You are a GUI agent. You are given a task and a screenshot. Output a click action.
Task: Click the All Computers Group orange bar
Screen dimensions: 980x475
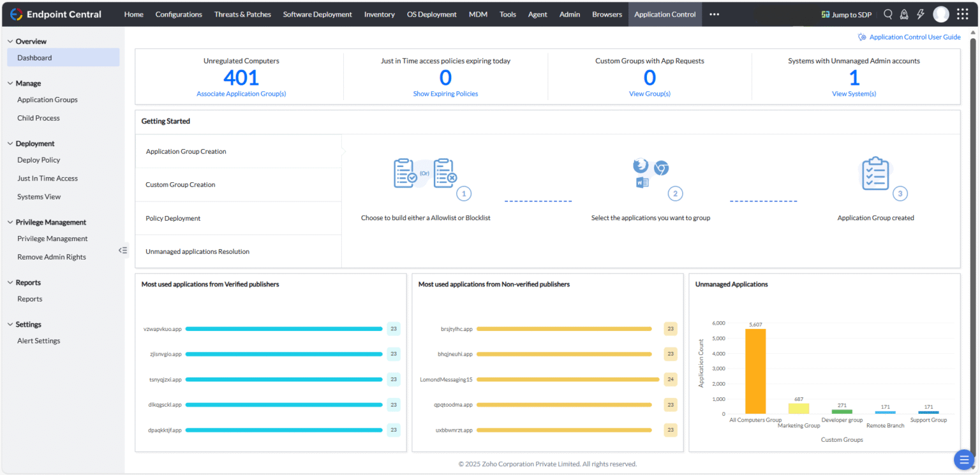tap(755, 371)
